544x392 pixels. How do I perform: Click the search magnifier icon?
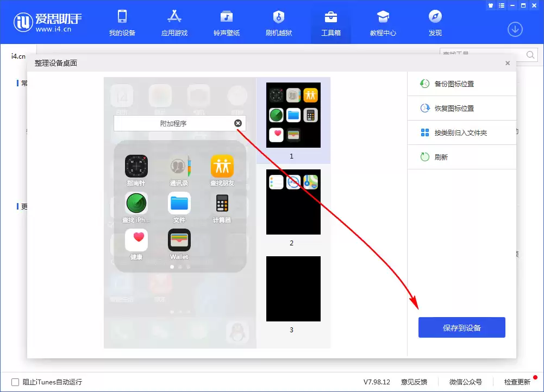click(x=530, y=55)
